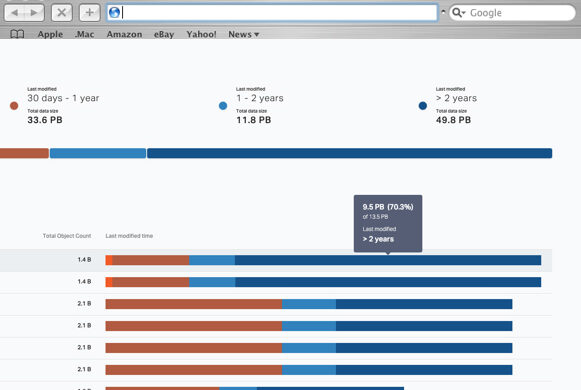Image resolution: width=581 pixels, height=390 pixels.
Task: Open the Apple bookmark
Action: point(50,34)
